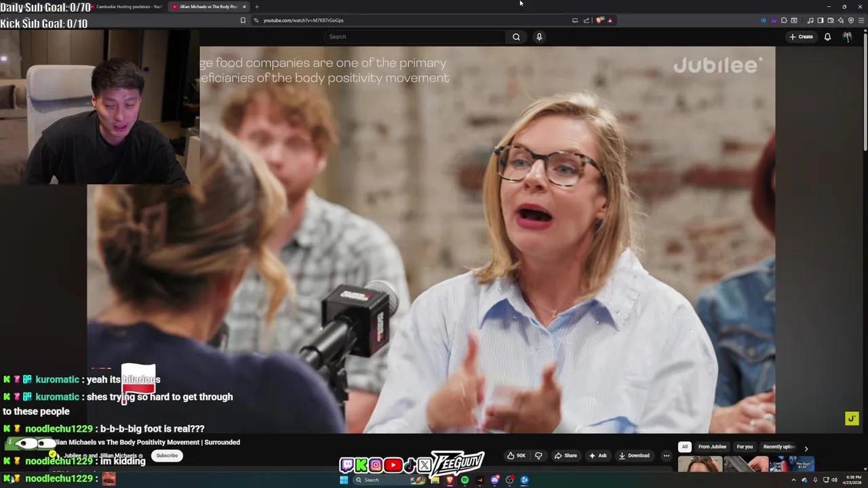Open Discord from the taskbar
868x488 pixels.
pyautogui.click(x=495, y=480)
